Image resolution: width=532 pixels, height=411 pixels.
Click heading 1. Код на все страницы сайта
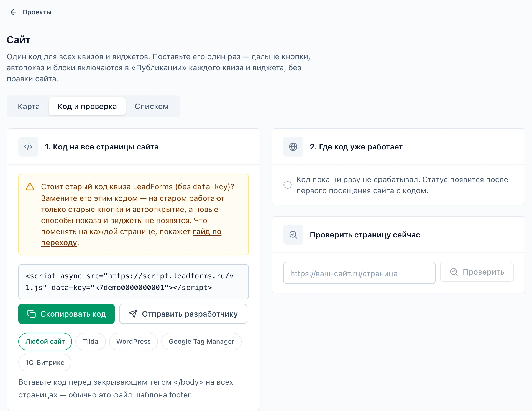(102, 147)
